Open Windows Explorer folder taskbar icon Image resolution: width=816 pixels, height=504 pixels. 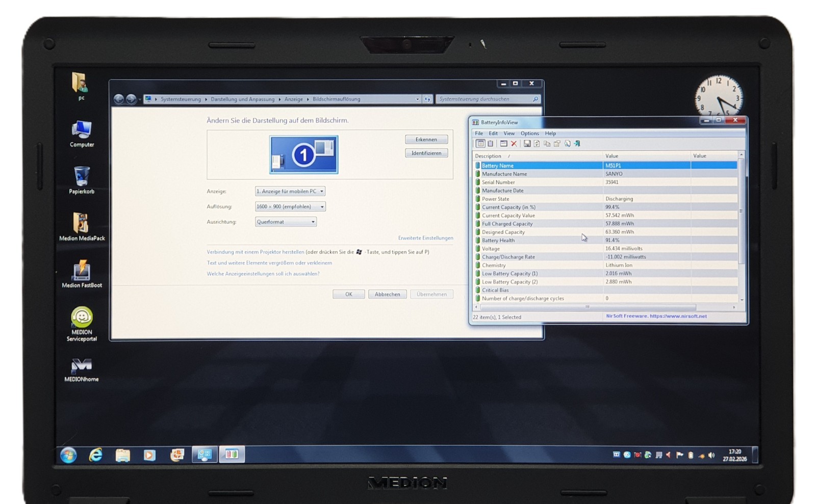122,455
